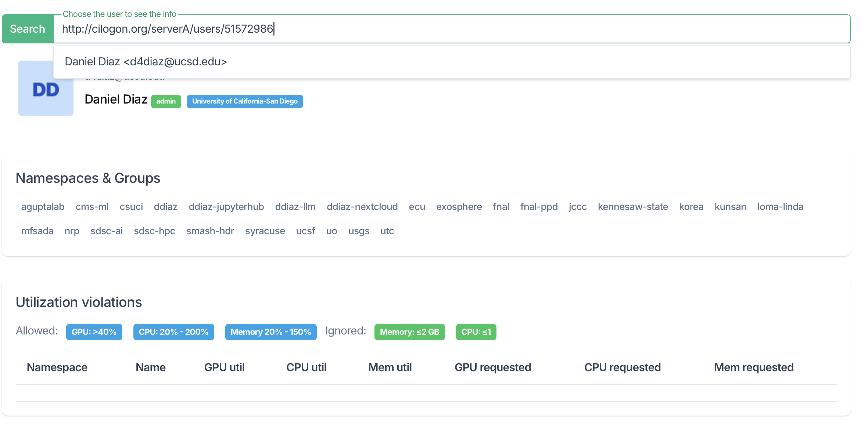This screenshot has width=868, height=431.
Task: Sort the table by GPU util column
Action: tap(225, 367)
